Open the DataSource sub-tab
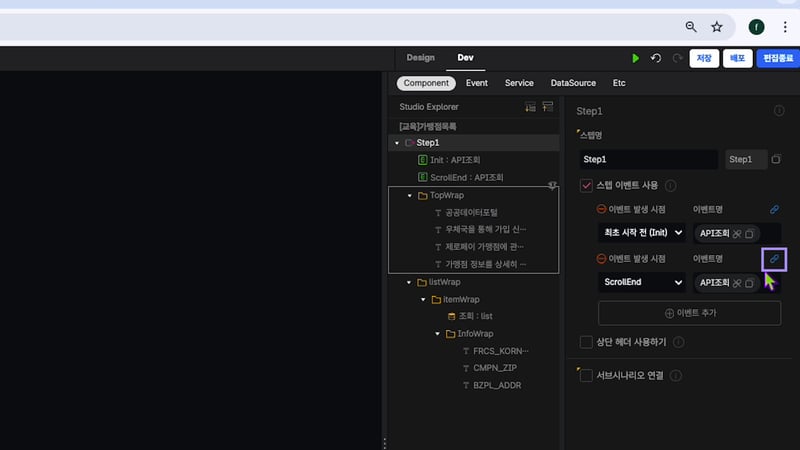800x450 pixels. pyautogui.click(x=573, y=83)
